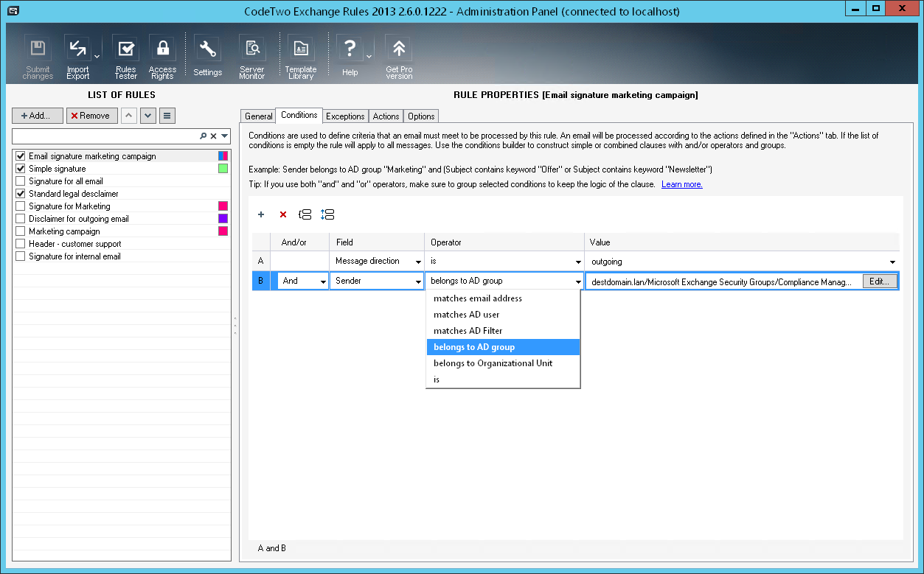Select condition row B header
Screen dimensions: 924x574
coord(261,281)
